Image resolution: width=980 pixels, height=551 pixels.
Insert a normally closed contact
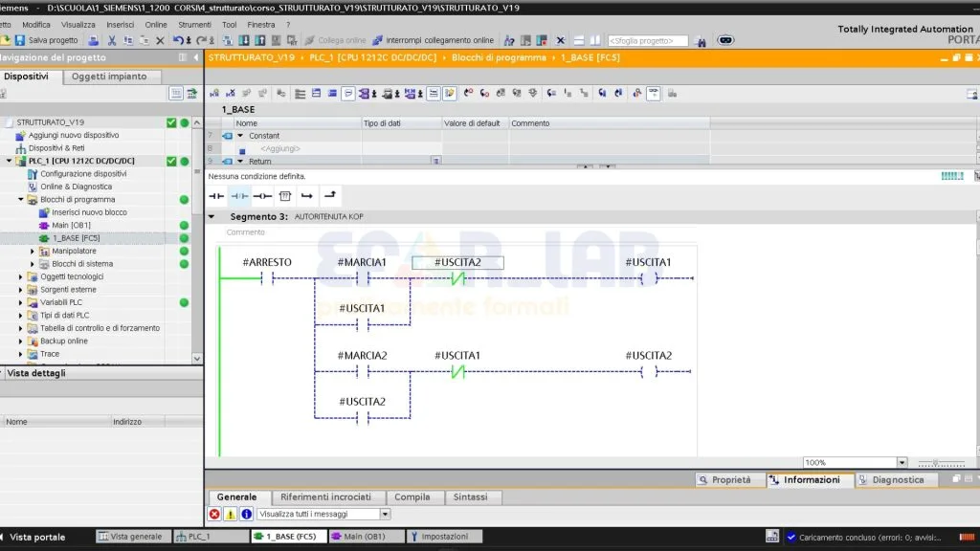coord(239,195)
